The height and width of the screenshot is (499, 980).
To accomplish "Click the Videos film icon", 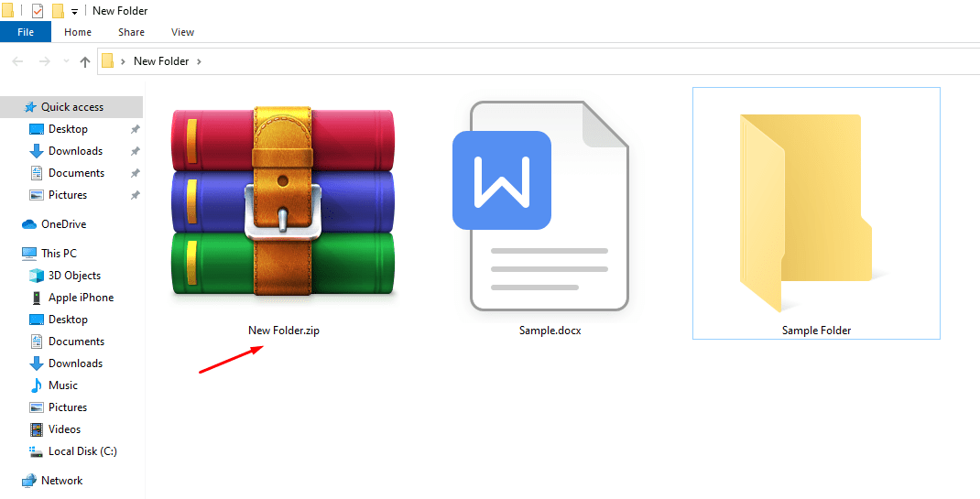I will point(37,429).
